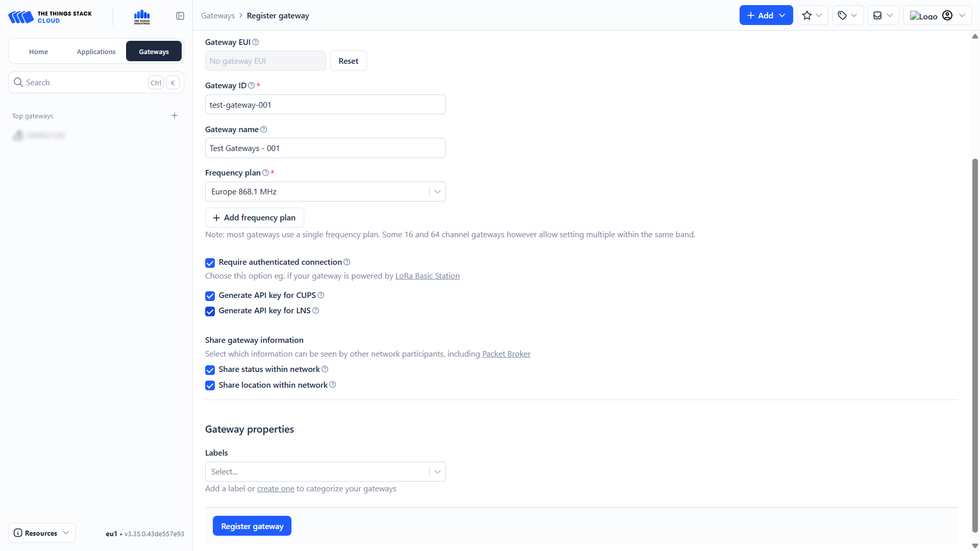Screen dimensions: 980x551
Task: Click the Gateway EUI help icon
Action: tap(256, 42)
